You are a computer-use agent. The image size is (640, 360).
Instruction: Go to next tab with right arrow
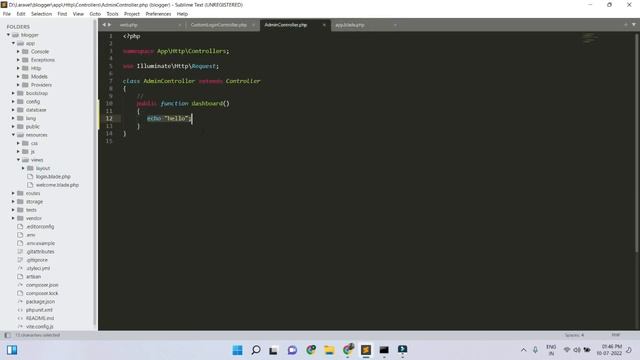point(109,25)
